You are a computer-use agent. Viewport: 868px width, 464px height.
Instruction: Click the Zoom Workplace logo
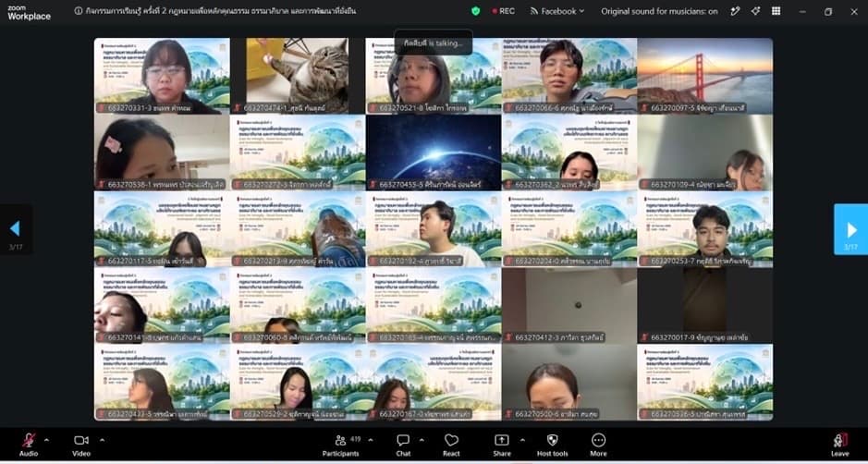click(x=29, y=12)
